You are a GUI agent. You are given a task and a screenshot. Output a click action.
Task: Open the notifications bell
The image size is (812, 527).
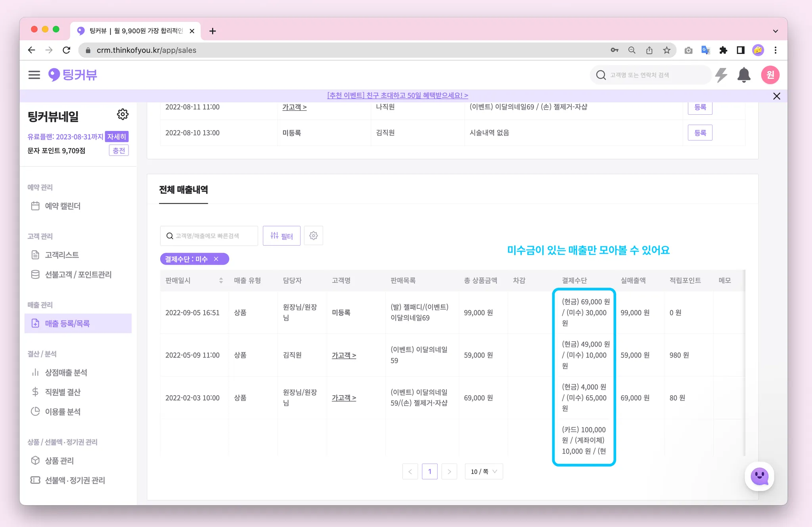744,75
